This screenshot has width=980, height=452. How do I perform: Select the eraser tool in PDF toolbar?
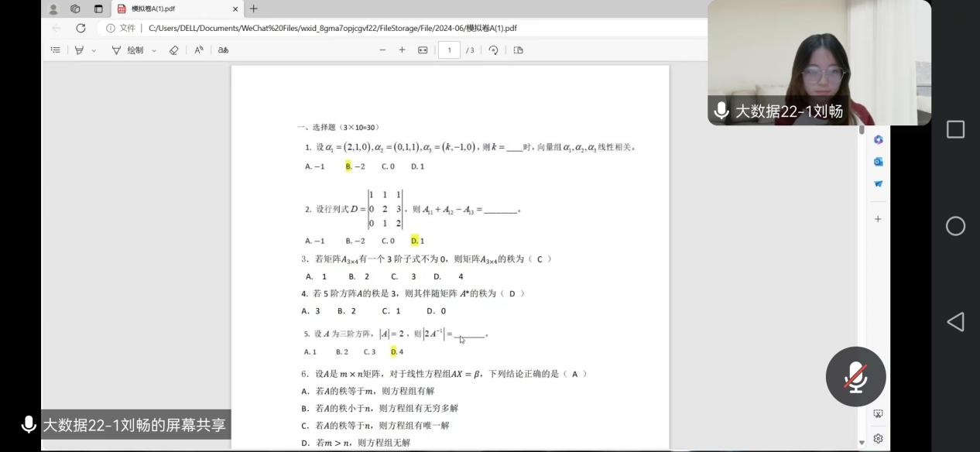coord(173,50)
